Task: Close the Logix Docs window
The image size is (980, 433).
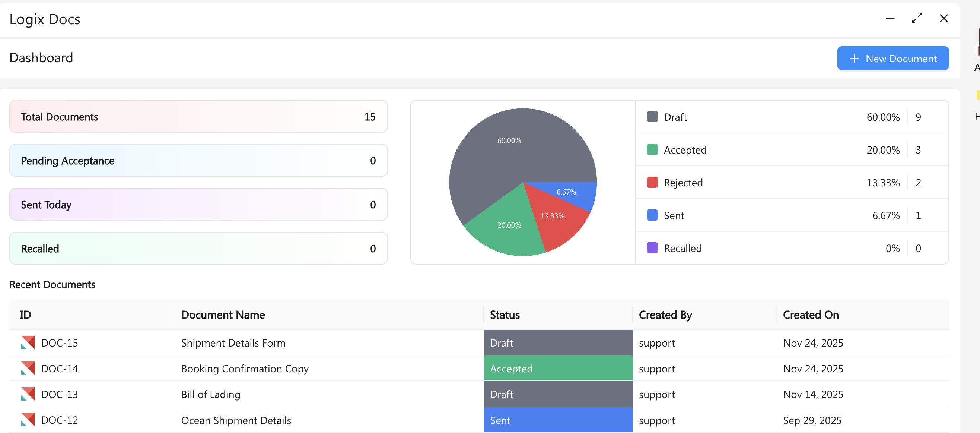Action: 943,18
